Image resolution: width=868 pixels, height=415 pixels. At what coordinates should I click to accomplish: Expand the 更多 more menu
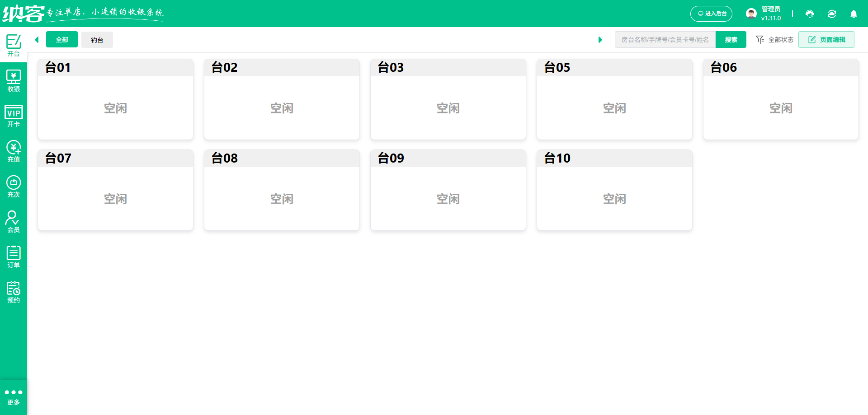[x=14, y=396]
